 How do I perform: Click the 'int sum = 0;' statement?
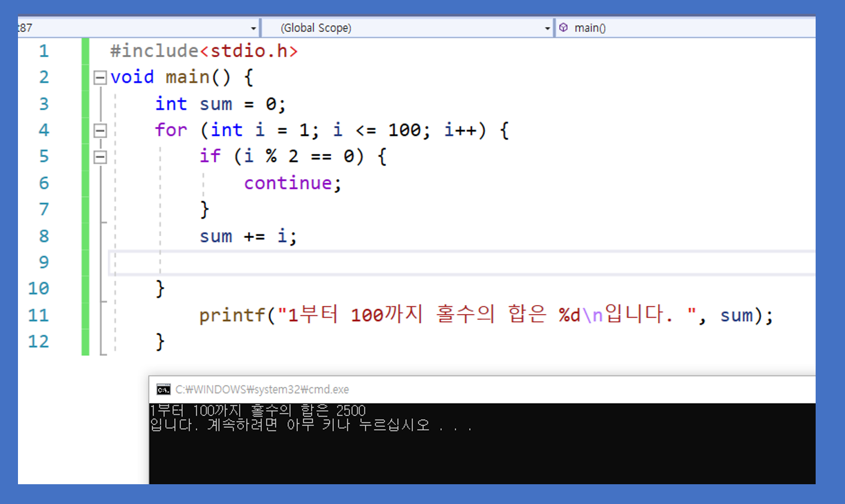220,104
